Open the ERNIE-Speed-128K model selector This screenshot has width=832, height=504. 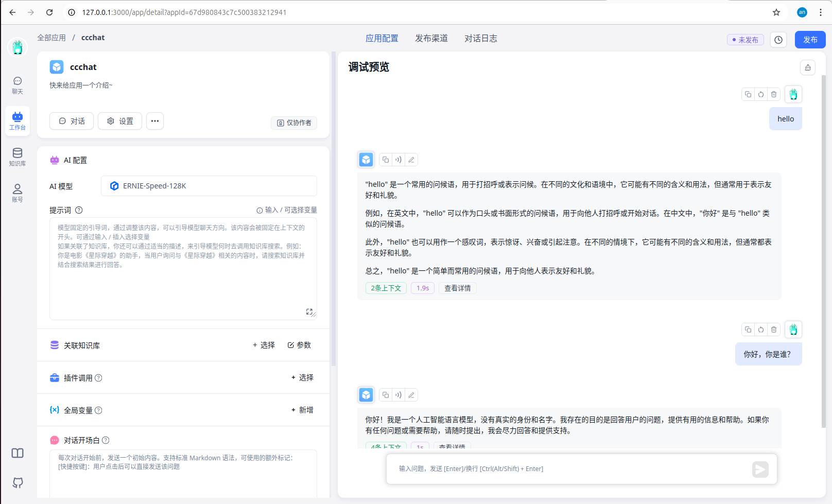click(x=209, y=186)
